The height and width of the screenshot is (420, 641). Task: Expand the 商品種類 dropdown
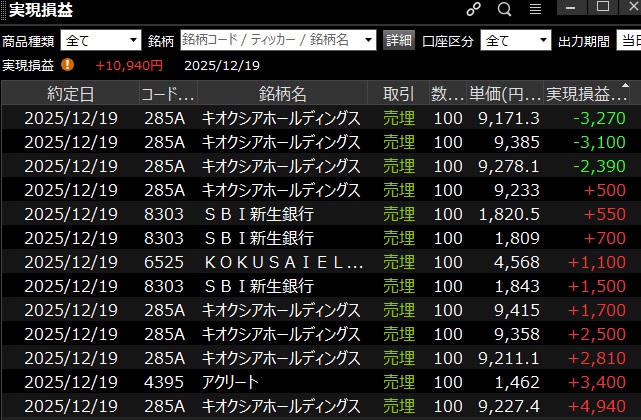coord(101,41)
